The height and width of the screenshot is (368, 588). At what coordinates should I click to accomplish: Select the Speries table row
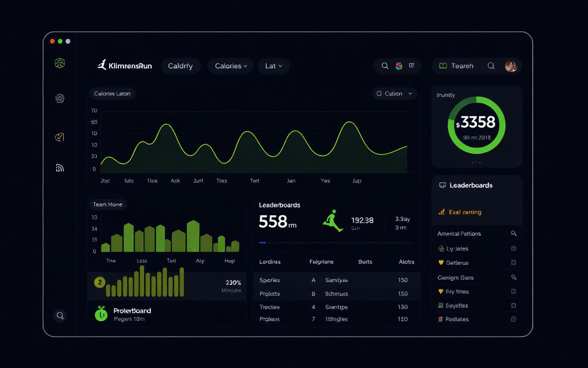click(337, 280)
